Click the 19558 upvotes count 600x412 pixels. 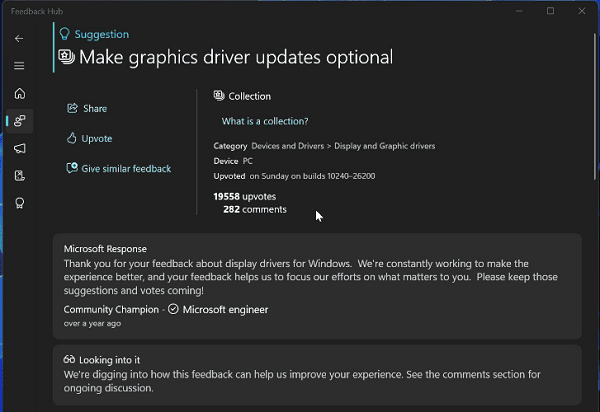point(245,196)
